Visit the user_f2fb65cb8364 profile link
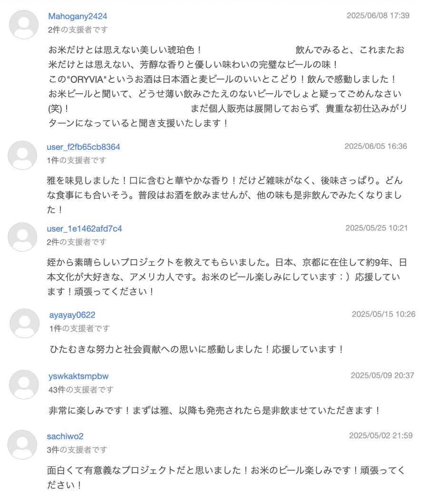Viewport: 427px width, 504px height. (83, 147)
